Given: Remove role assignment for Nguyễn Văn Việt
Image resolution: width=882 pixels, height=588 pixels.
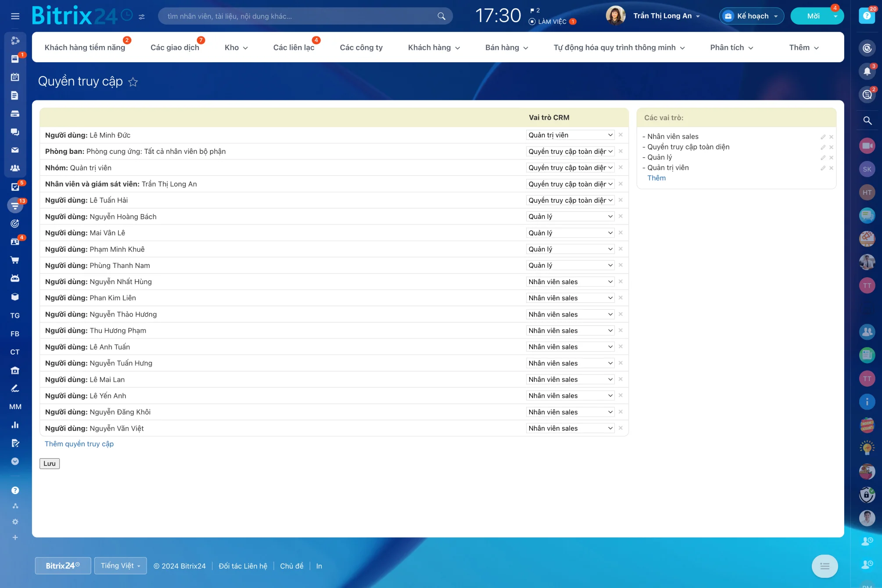Looking at the screenshot, I should point(620,428).
